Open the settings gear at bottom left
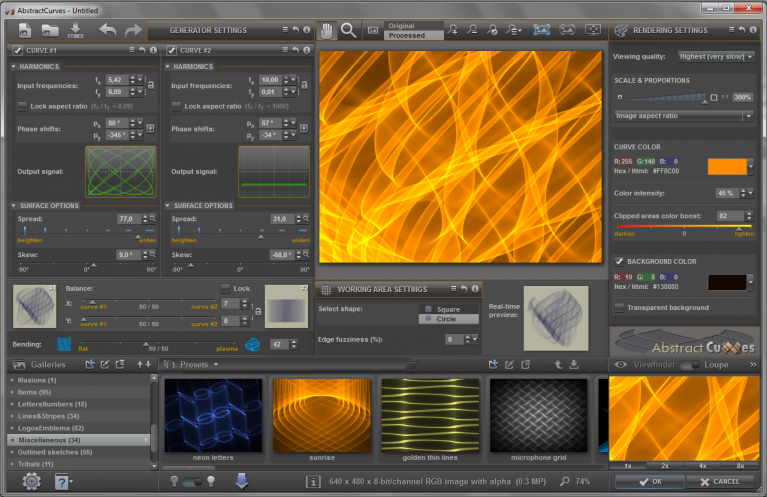 (x=32, y=482)
